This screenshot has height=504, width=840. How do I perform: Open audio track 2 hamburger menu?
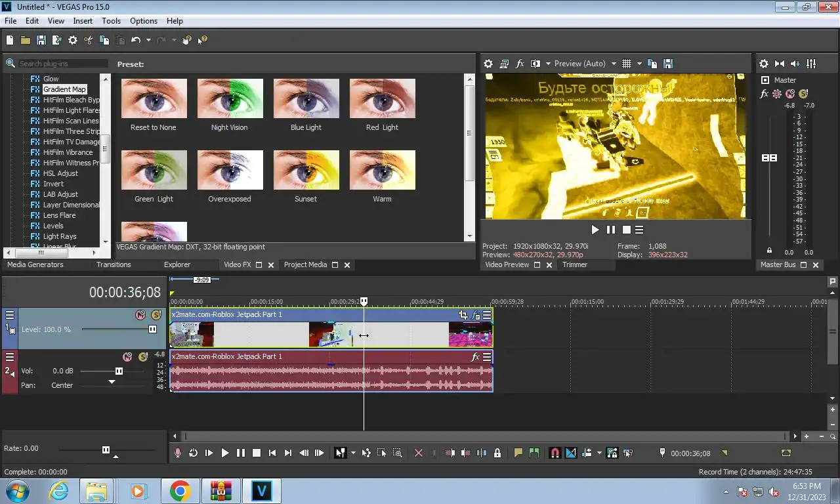[10, 357]
